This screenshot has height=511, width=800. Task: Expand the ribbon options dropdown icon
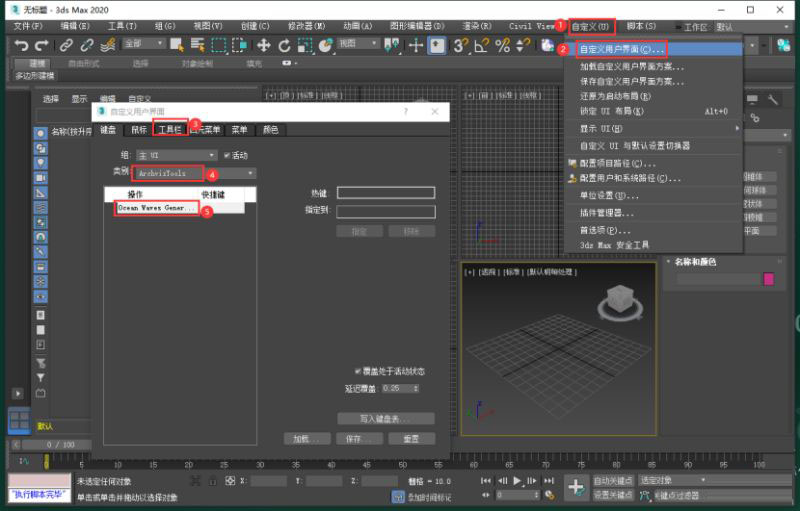(289, 63)
